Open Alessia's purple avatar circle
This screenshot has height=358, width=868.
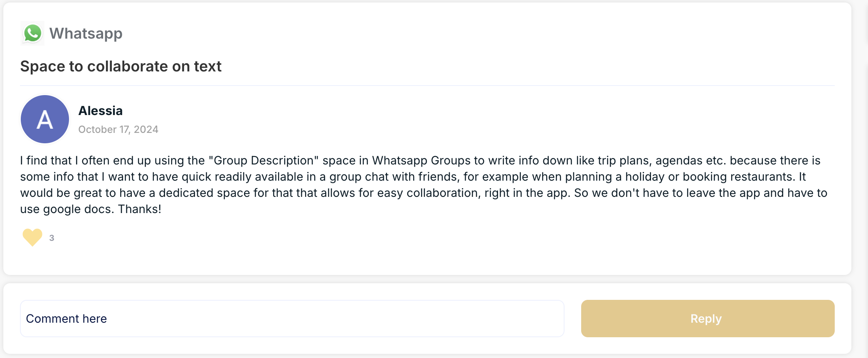(45, 119)
